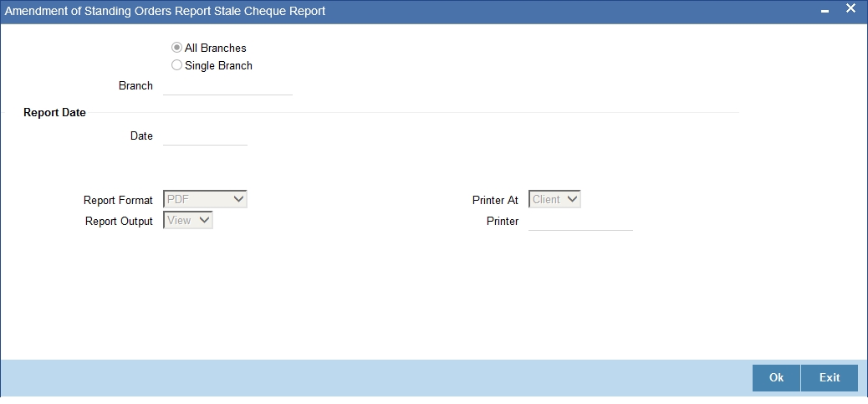Confirm with the Ok button
Image resolution: width=868 pixels, height=404 pixels.
pos(776,378)
